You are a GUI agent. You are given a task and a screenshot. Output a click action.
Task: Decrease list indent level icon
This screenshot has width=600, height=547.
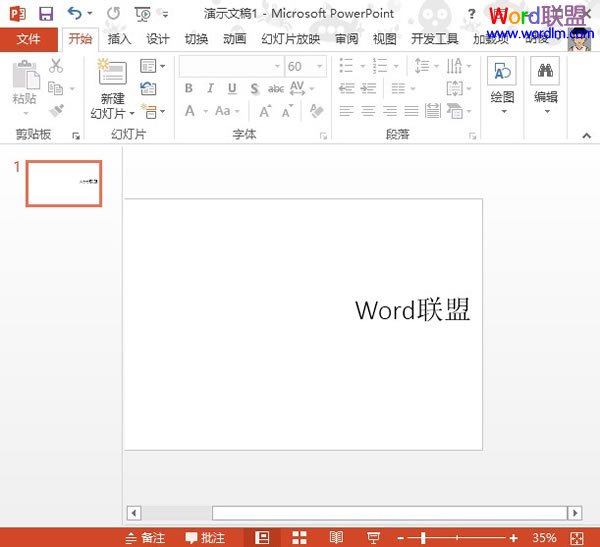pyautogui.click(x=347, y=88)
